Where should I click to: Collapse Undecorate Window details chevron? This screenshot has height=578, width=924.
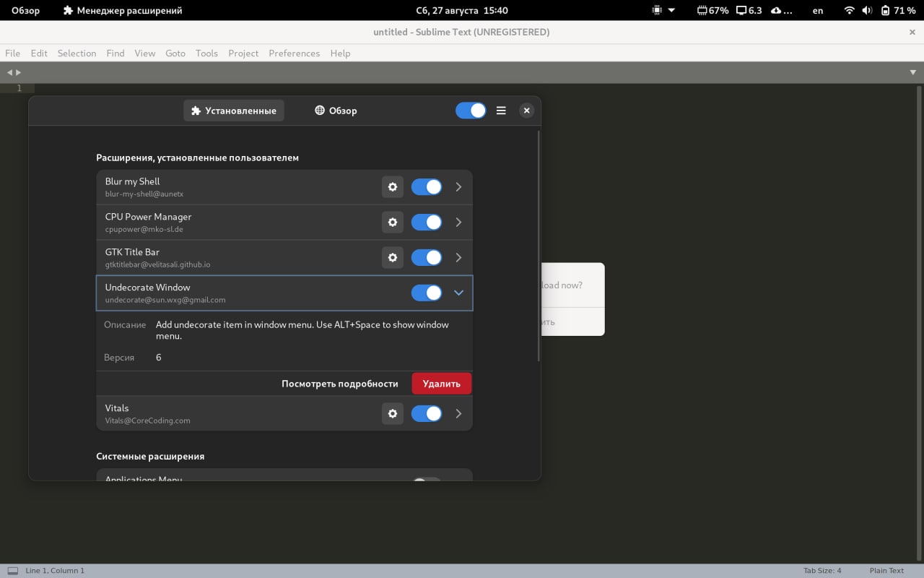click(458, 293)
